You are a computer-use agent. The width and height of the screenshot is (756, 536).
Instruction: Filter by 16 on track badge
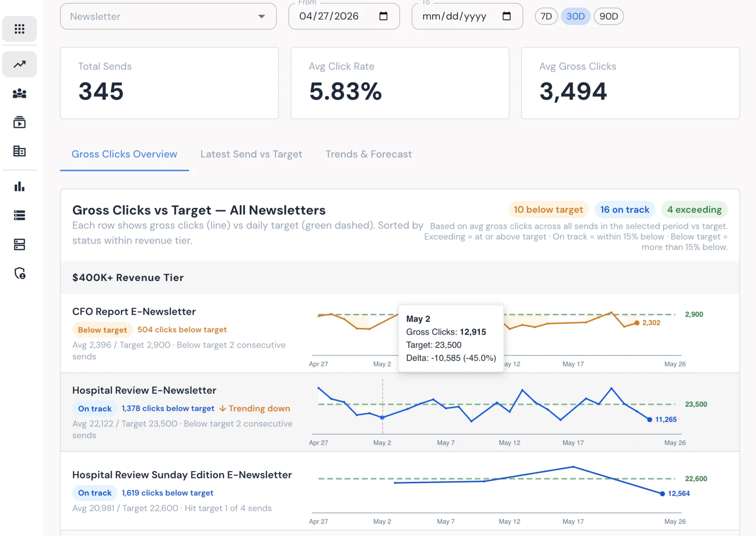pos(625,209)
